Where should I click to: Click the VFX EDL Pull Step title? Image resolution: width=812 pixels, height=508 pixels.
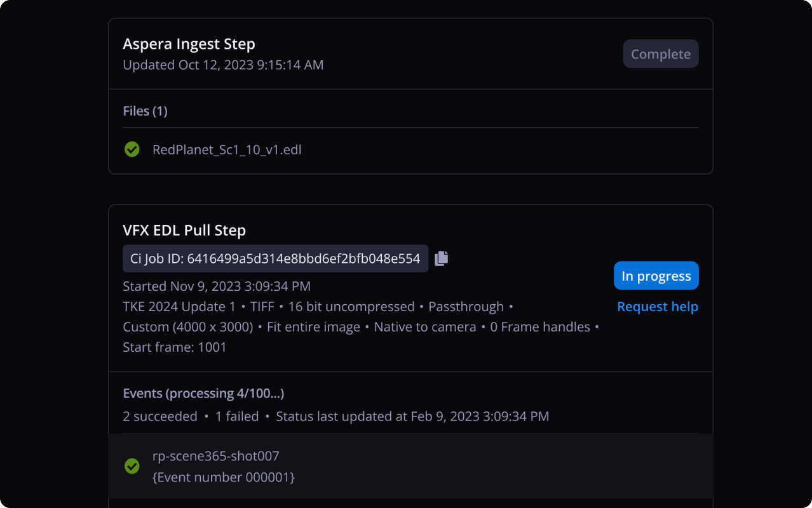click(184, 231)
